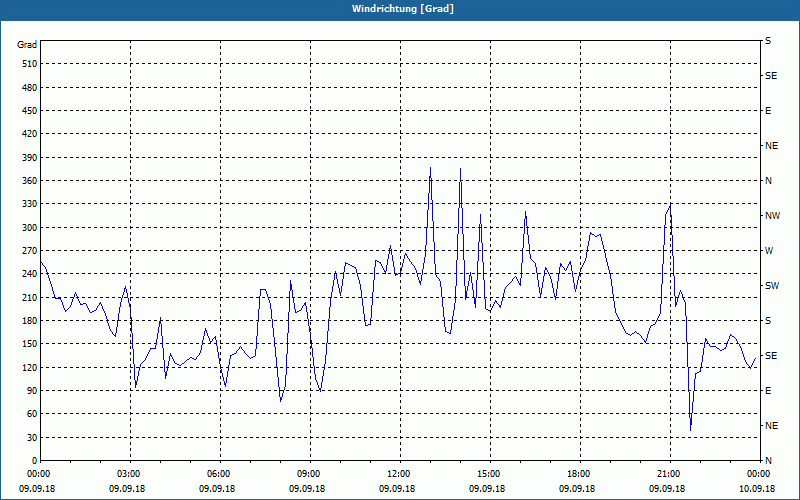Select the y-axis value 330

[30, 204]
